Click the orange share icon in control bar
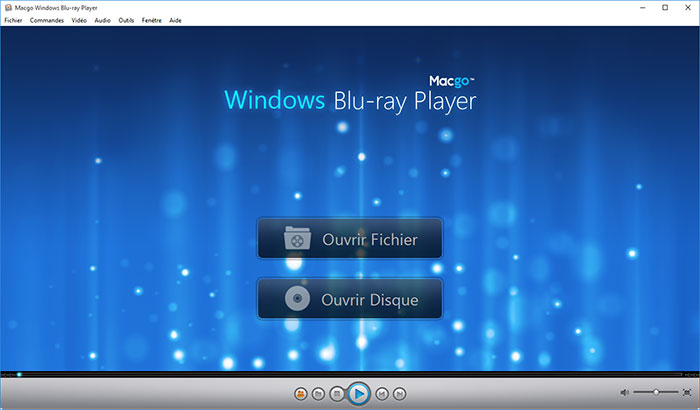 [301, 394]
